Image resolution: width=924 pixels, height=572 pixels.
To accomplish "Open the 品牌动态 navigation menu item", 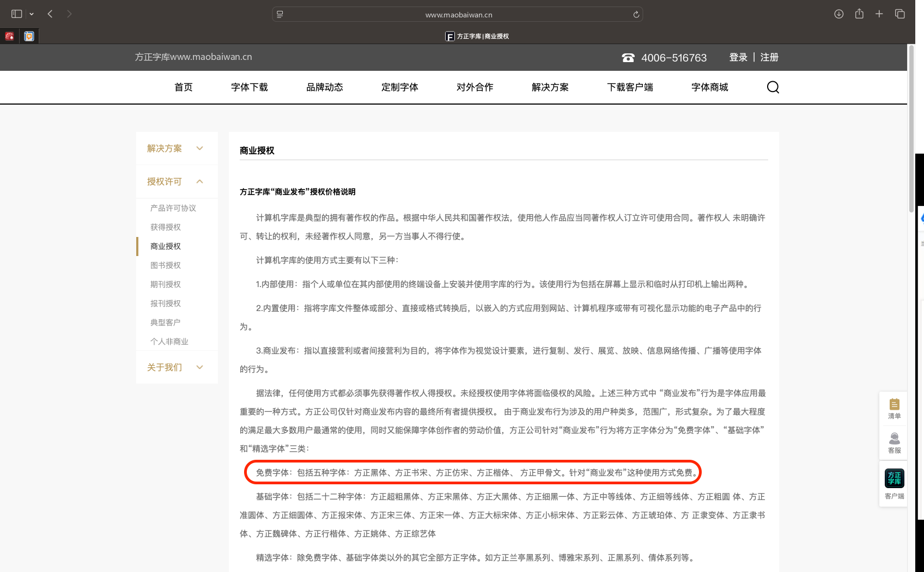I will (325, 87).
